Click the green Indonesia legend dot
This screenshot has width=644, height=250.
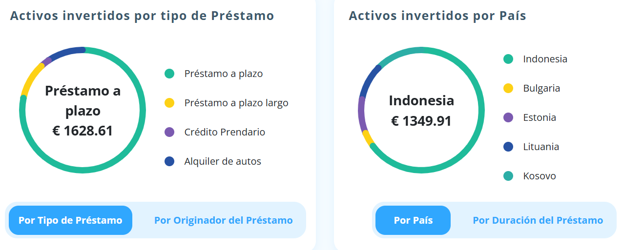(508, 59)
